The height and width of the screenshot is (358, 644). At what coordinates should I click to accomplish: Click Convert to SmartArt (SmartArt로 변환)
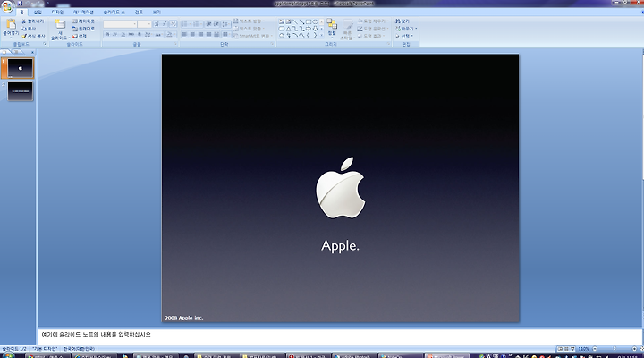253,36
